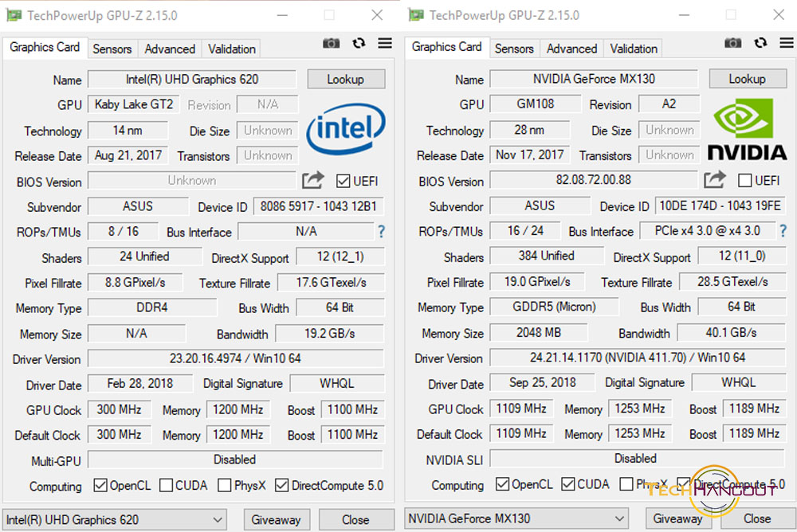The width and height of the screenshot is (797, 532).
Task: Select Graphics Card tab in Intel window
Action: 45,47
